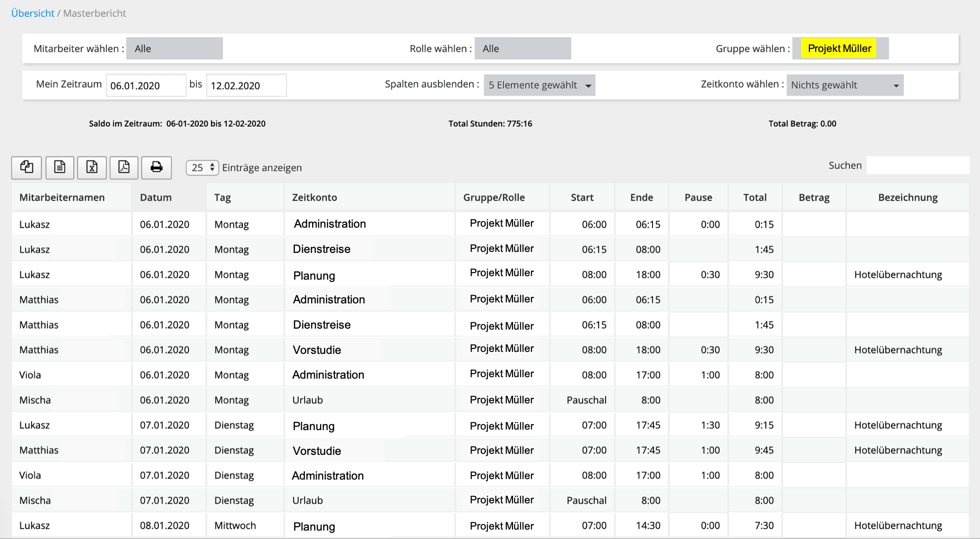Open Mitarbeiter wählen selector showing Alle
The image size is (980, 539).
click(x=174, y=49)
